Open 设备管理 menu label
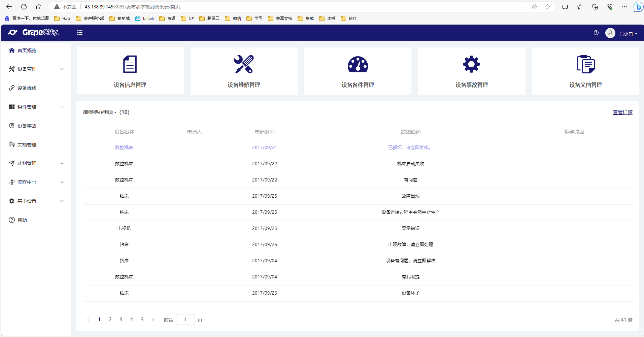The image size is (644, 337). tap(27, 69)
